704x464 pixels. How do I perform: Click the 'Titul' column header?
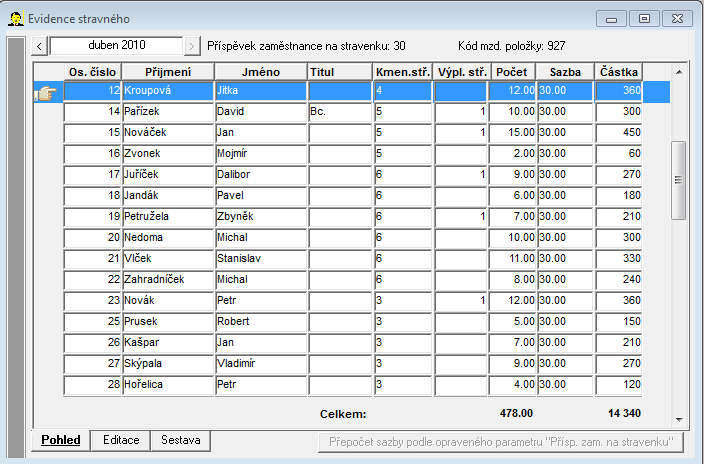pos(340,72)
